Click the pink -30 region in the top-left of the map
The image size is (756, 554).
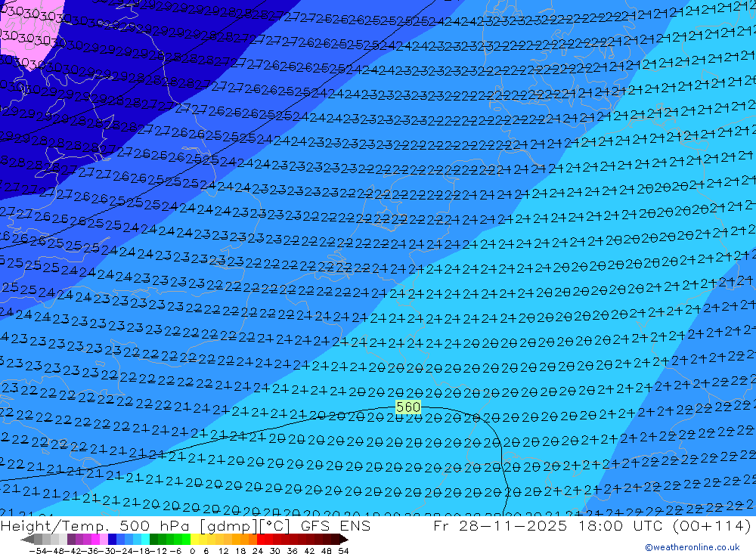[x=30, y=34]
